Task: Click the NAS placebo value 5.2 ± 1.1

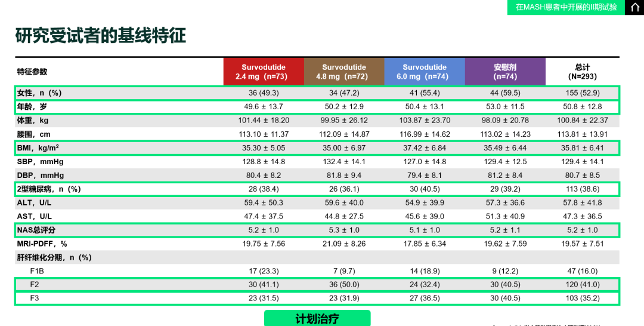Action: tap(505, 230)
